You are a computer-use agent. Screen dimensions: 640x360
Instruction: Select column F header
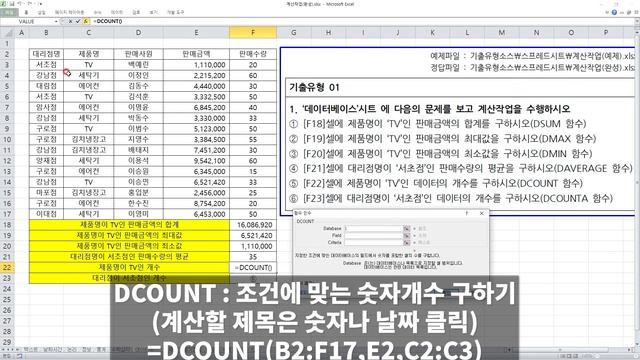click(253, 33)
